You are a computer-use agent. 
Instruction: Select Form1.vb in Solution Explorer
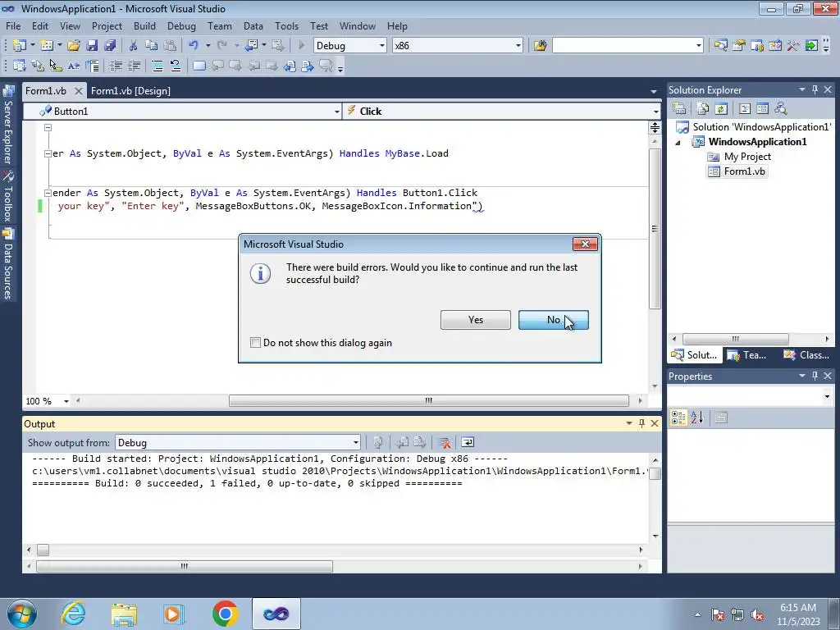[x=737, y=171]
